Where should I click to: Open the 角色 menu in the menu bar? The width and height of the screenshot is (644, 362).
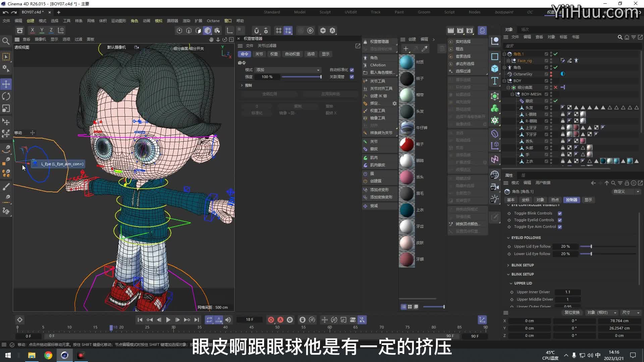point(135,21)
